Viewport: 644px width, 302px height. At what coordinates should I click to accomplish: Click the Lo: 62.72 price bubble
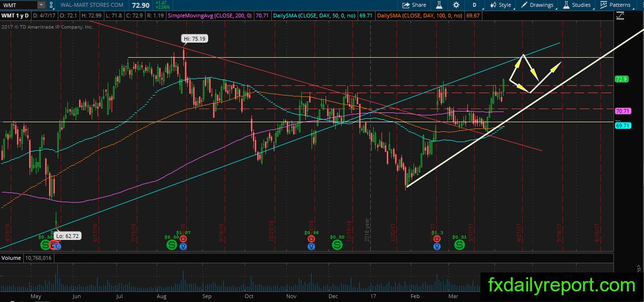click(x=68, y=236)
